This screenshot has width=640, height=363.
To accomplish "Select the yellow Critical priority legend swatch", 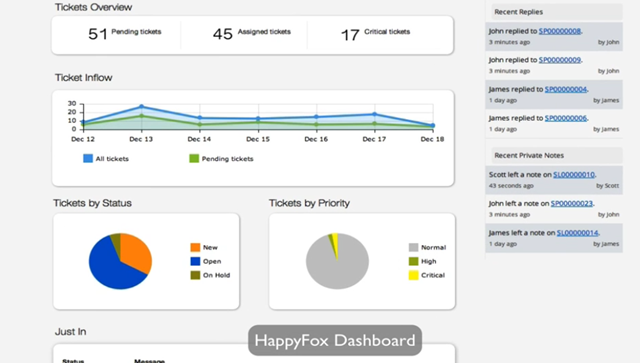I will pyautogui.click(x=413, y=275).
